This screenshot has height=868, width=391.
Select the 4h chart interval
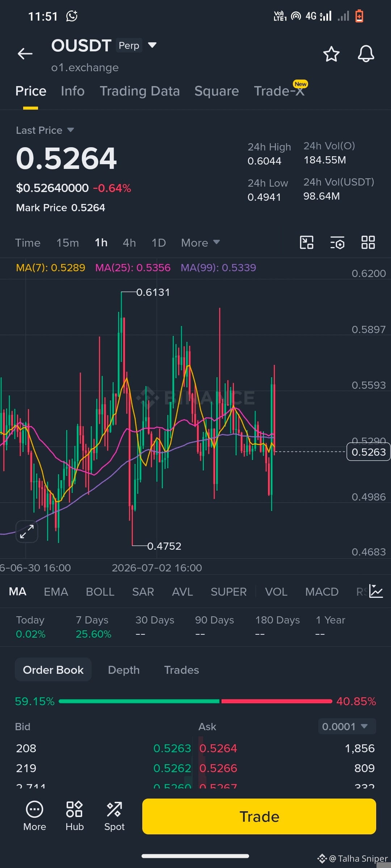point(129,243)
